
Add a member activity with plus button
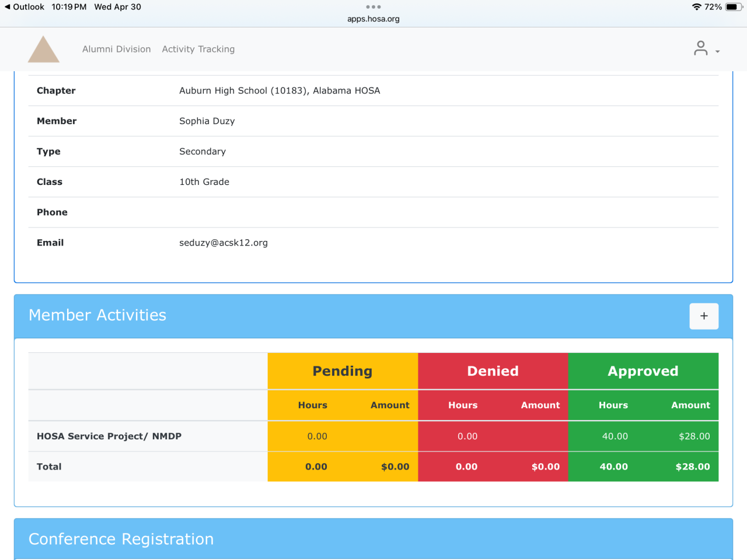[704, 316]
